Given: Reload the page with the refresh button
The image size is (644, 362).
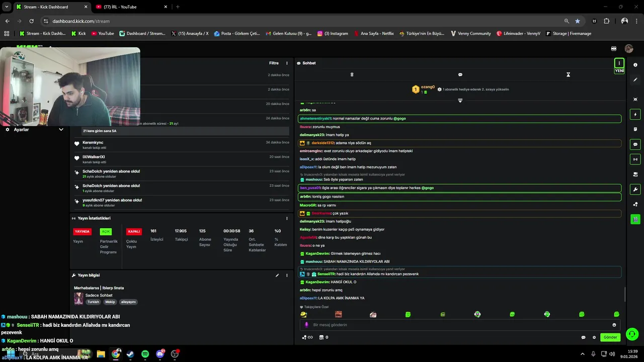Looking at the screenshot, I should tap(32, 21).
